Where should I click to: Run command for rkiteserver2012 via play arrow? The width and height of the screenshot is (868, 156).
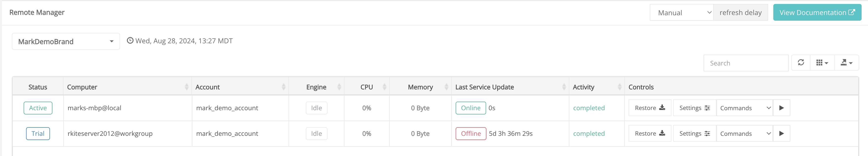coord(781,133)
